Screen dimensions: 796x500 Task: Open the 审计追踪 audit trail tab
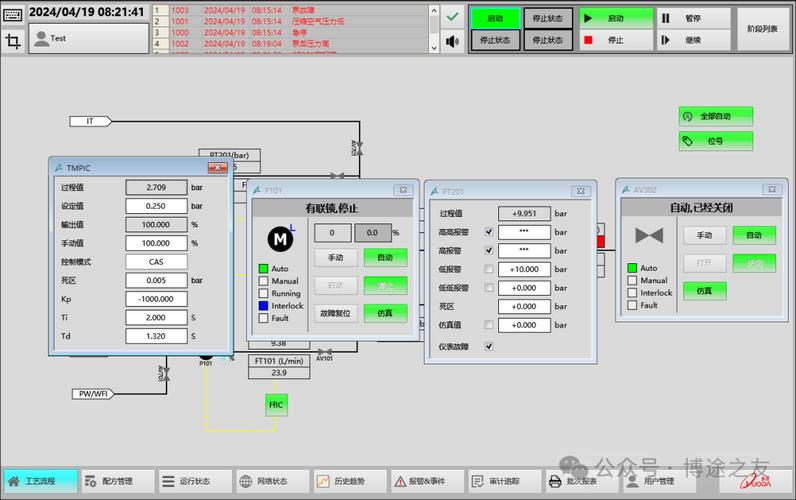click(x=504, y=481)
